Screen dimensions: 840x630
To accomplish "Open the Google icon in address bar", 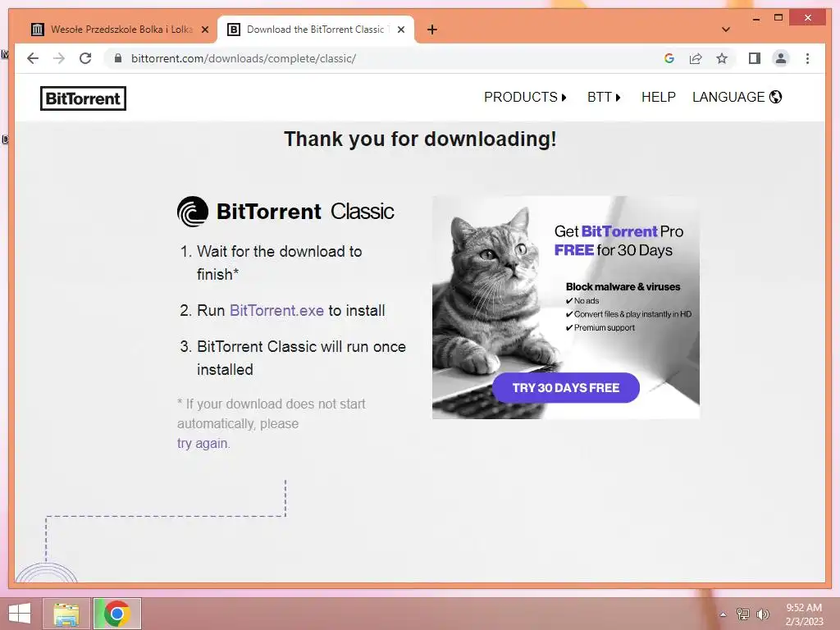I will [669, 58].
